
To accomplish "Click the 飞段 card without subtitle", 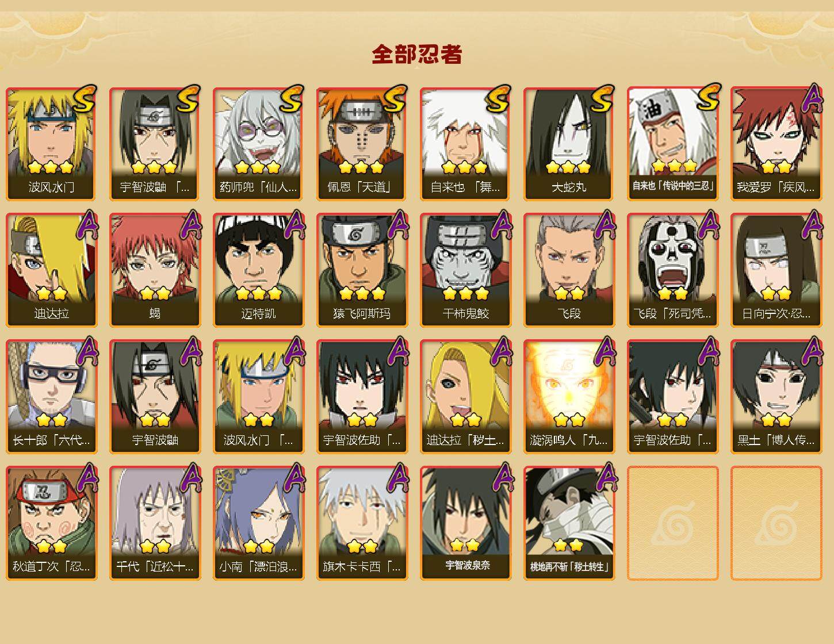I will (569, 270).
